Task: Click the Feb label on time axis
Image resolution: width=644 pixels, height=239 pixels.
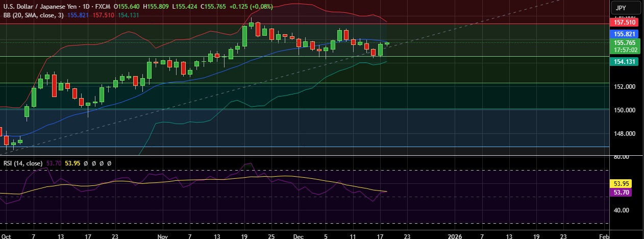Action: point(604,237)
